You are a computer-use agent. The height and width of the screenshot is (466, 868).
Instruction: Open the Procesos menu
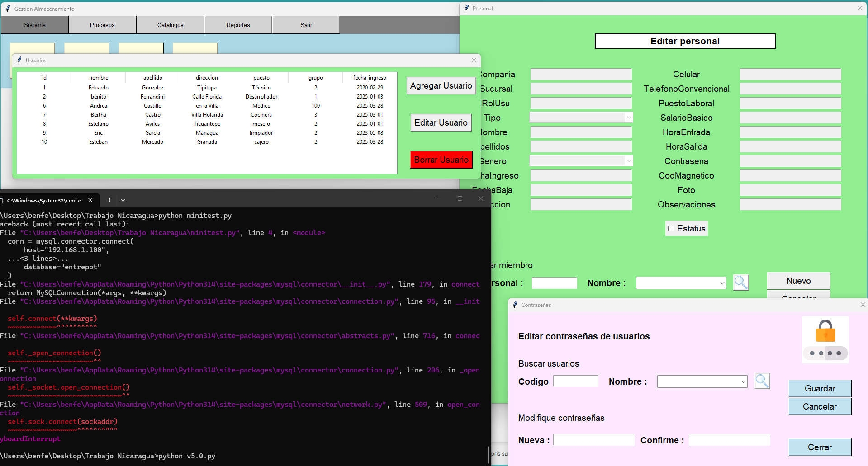point(102,25)
